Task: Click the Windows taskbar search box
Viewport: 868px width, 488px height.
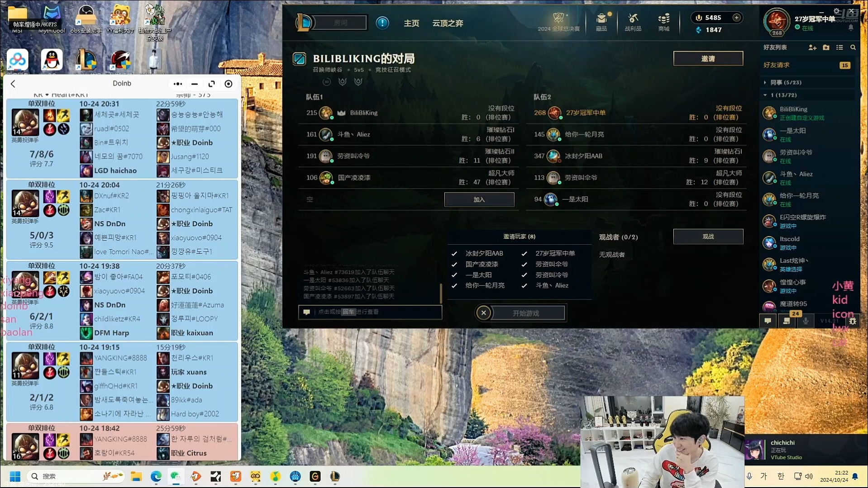Action: click(76, 476)
